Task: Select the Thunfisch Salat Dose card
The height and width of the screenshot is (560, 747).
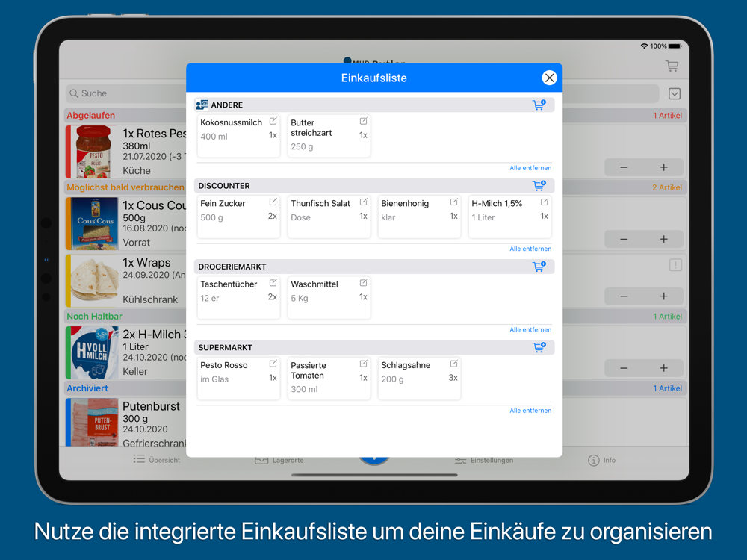Action: tap(329, 217)
